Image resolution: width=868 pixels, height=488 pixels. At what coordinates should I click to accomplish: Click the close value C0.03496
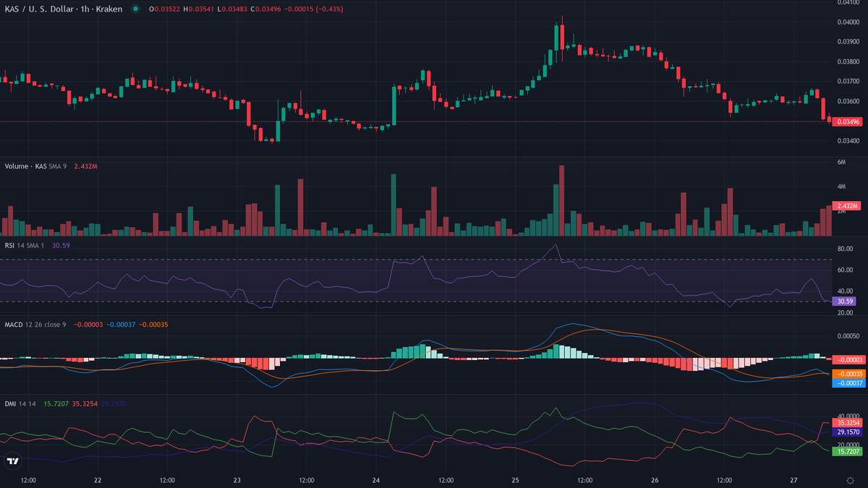[267, 9]
